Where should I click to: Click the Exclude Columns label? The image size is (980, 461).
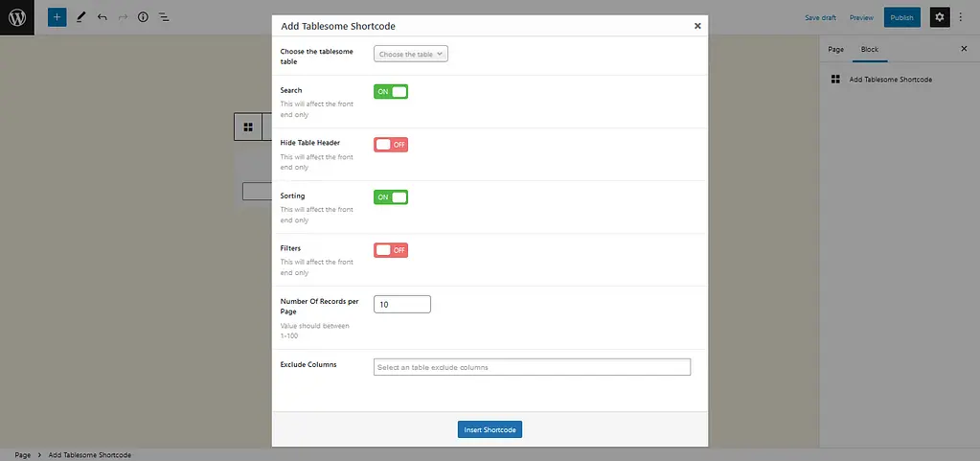pos(308,364)
